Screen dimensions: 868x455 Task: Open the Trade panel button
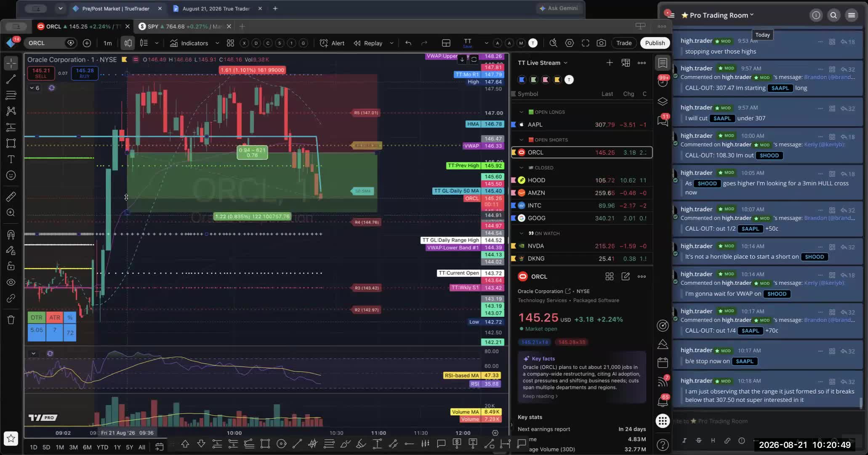pyautogui.click(x=624, y=43)
